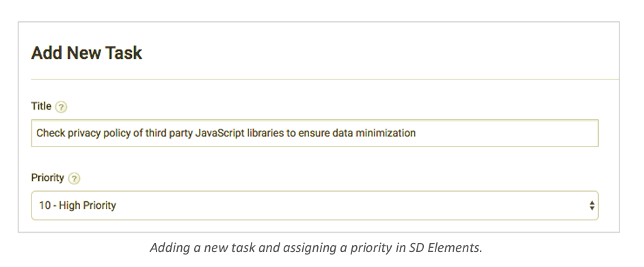
Task: Click the help icon next to Priority
Action: (x=74, y=179)
